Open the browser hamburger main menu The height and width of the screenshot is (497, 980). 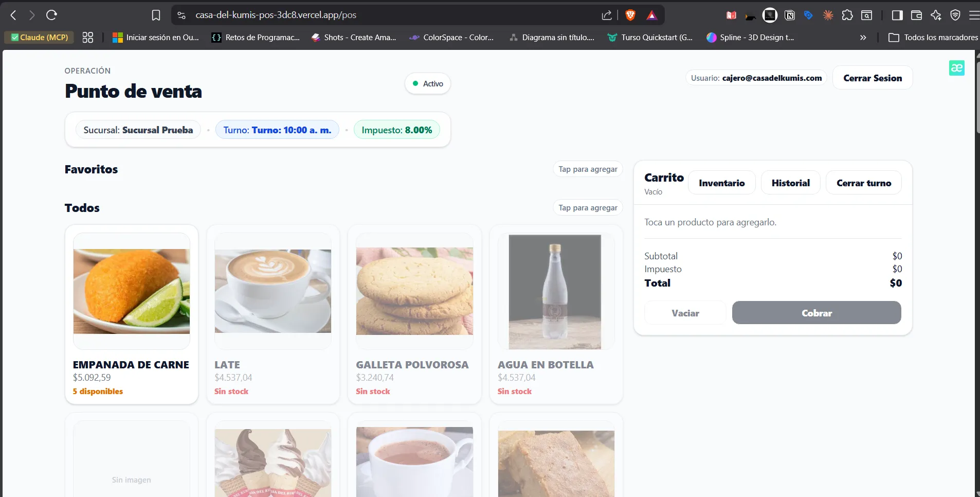coord(974,15)
